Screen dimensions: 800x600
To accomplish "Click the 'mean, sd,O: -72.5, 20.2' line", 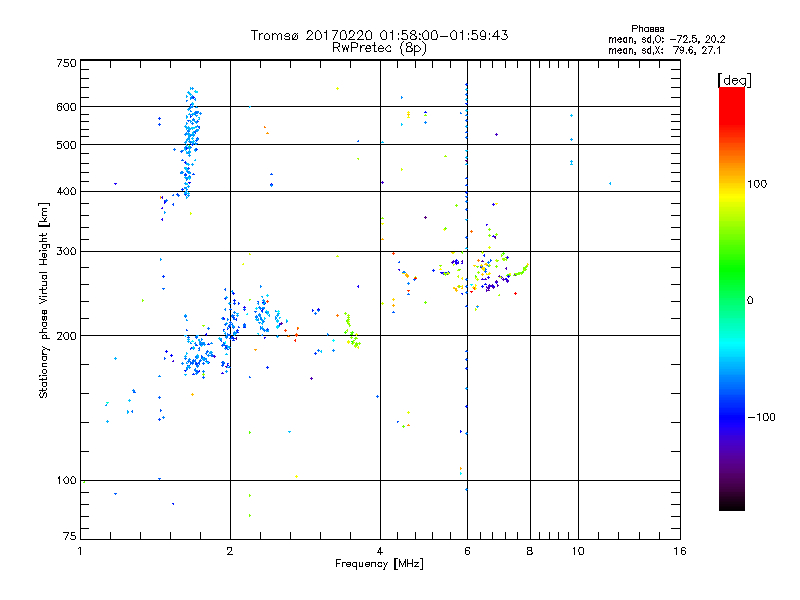I will coord(666,39).
